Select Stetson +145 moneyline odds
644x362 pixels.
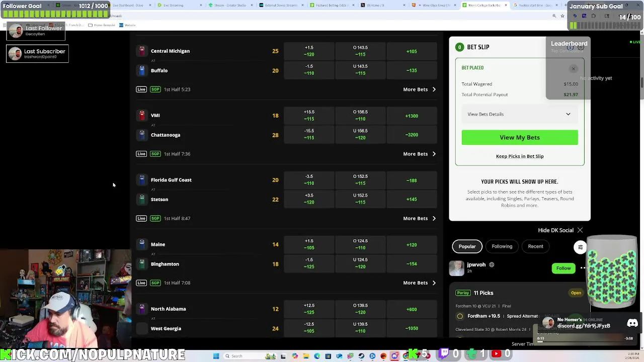[412, 200]
